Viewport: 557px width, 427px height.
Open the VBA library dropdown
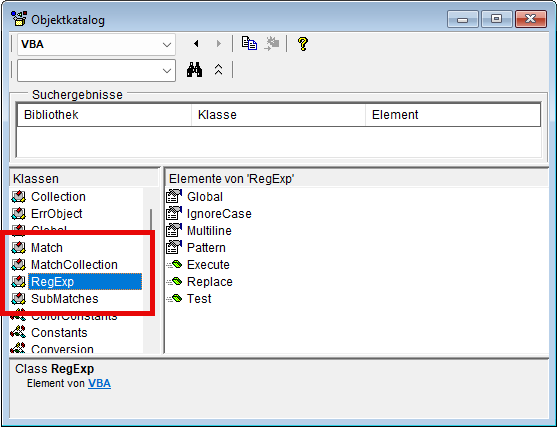click(x=167, y=45)
